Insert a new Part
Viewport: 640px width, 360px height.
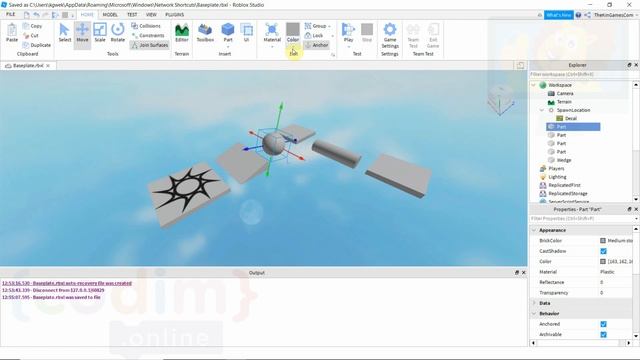(228, 32)
